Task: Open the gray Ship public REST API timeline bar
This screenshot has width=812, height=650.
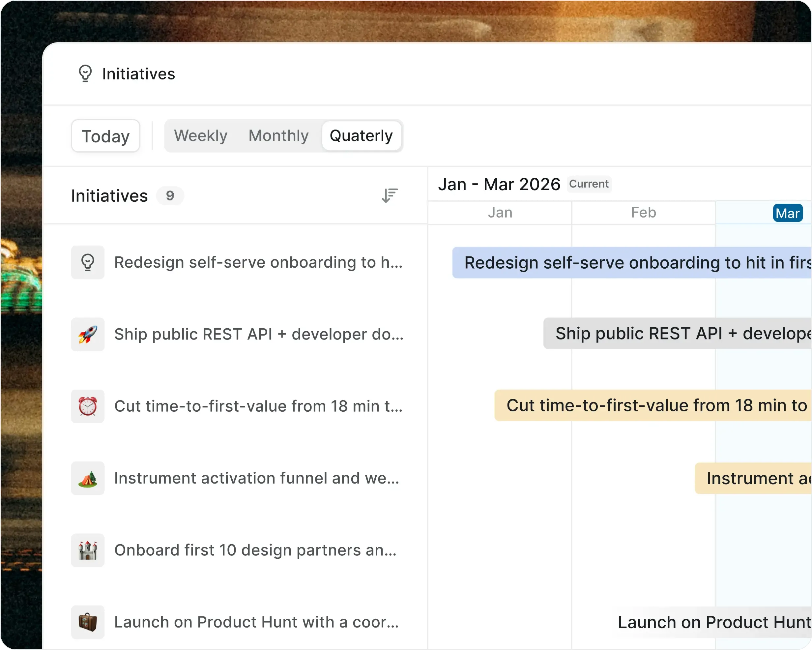Action: coord(678,334)
